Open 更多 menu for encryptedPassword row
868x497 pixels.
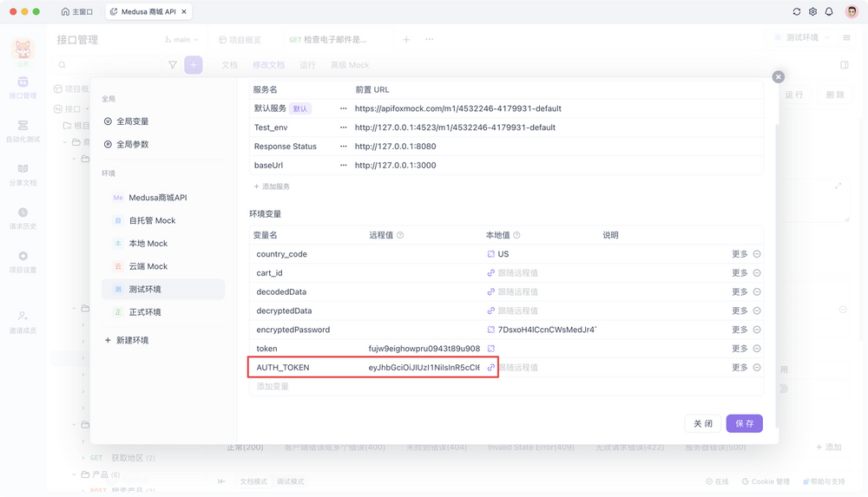coord(740,330)
